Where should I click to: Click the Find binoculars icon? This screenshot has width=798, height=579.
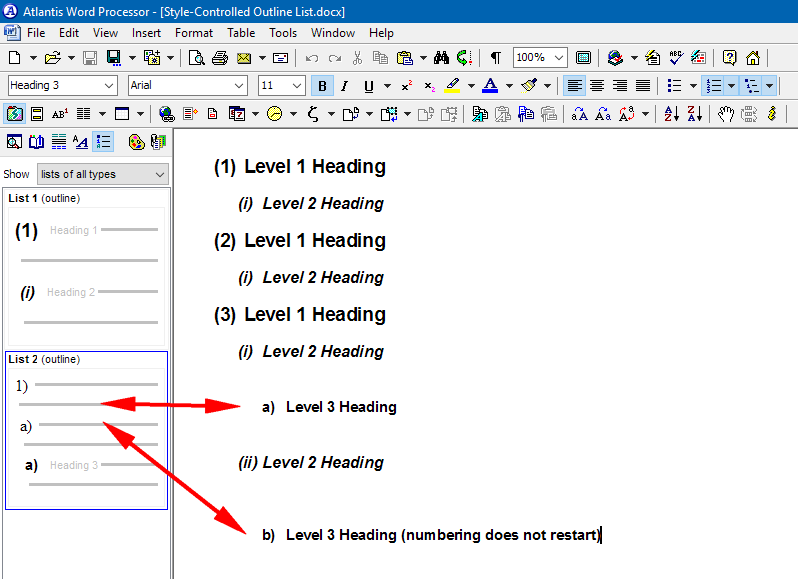(x=441, y=58)
